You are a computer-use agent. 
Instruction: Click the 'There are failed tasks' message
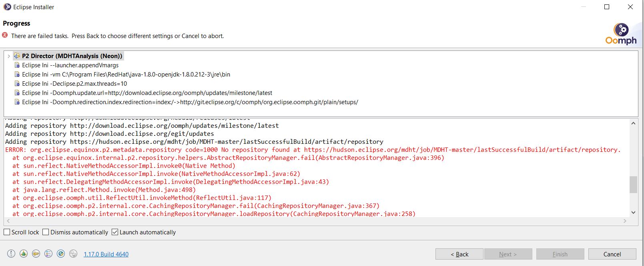click(118, 36)
